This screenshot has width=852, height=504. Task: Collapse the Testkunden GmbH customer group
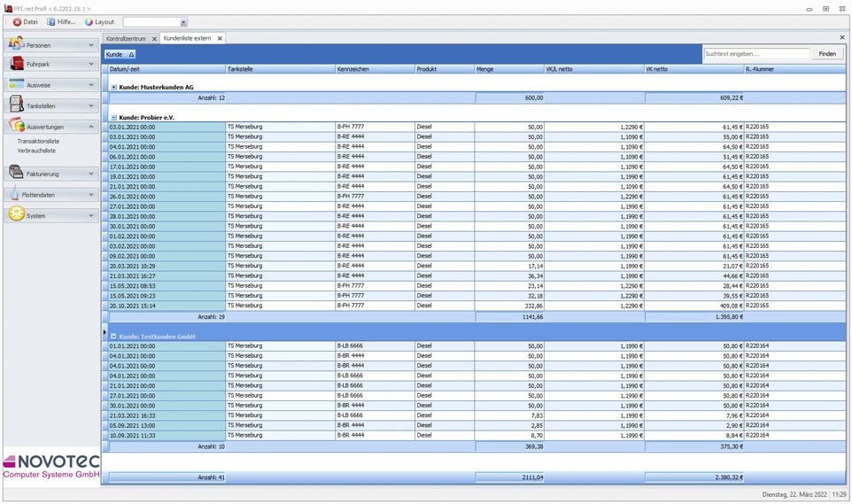click(113, 337)
